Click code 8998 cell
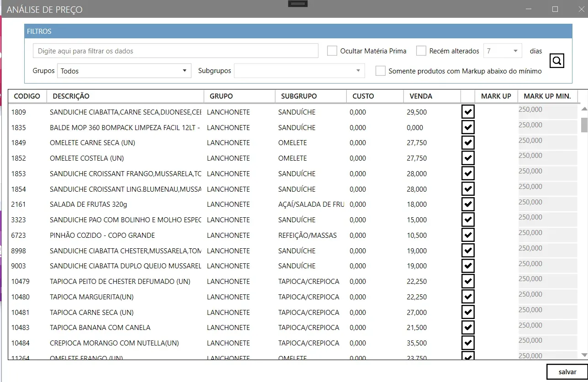 click(19, 251)
